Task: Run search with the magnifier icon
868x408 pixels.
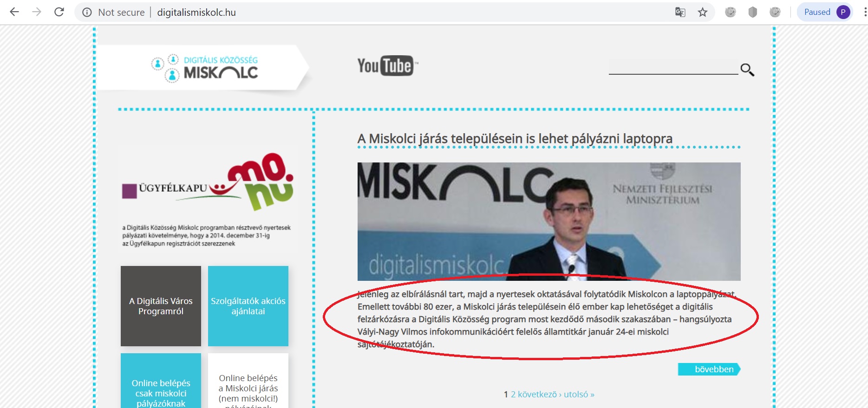Action: click(x=747, y=70)
